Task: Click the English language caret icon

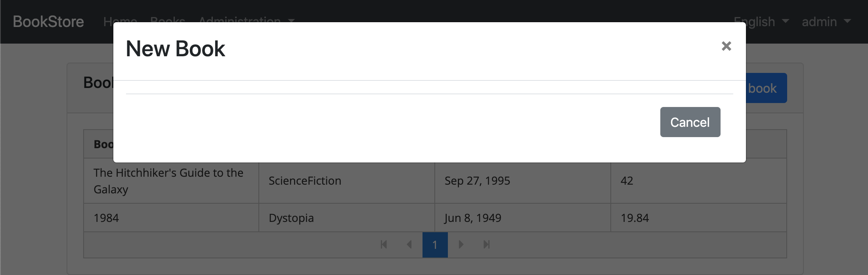Action: [x=786, y=21]
